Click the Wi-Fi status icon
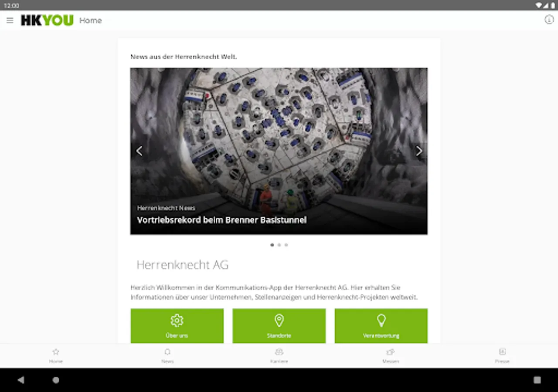 (x=539, y=5)
